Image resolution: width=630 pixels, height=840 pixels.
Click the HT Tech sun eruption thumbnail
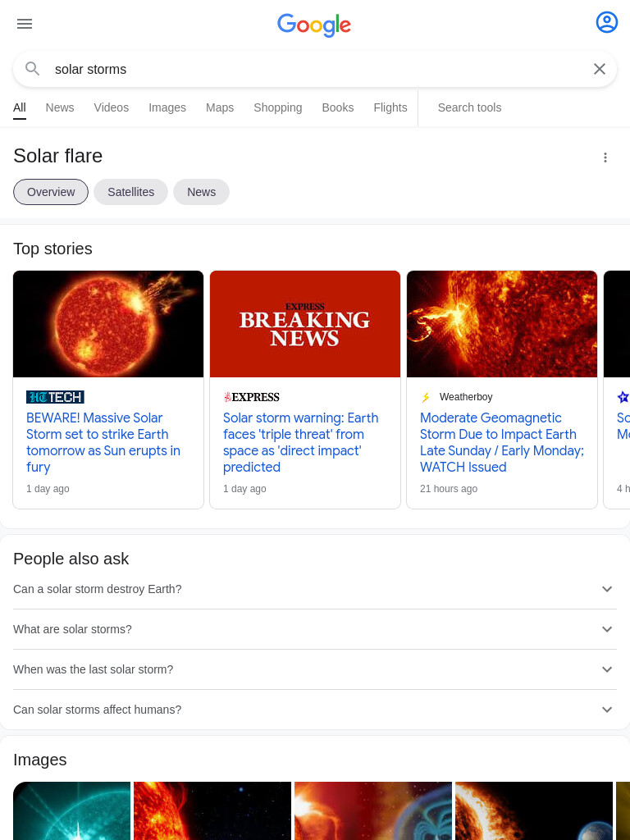(108, 324)
